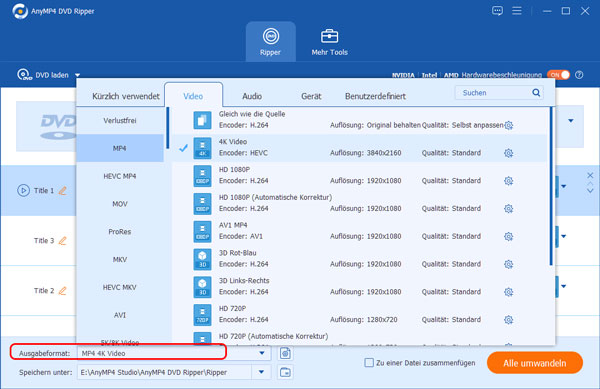
Task: Open the hamburger menu in title bar
Action: pos(517,11)
